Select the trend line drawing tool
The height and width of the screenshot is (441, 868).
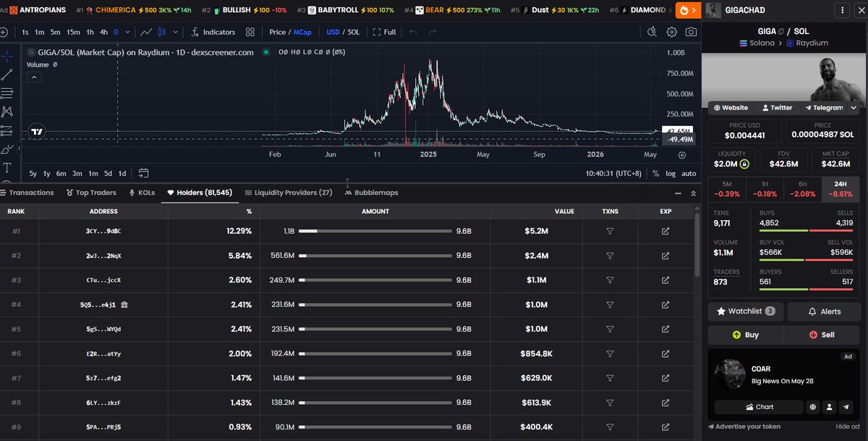click(7, 74)
